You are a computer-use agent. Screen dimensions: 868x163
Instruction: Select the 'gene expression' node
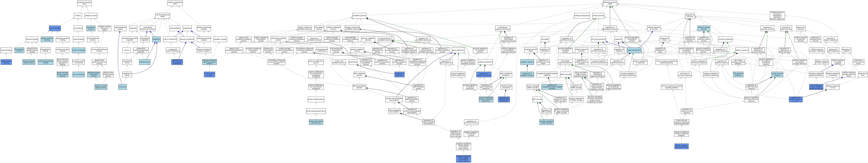(458, 50)
